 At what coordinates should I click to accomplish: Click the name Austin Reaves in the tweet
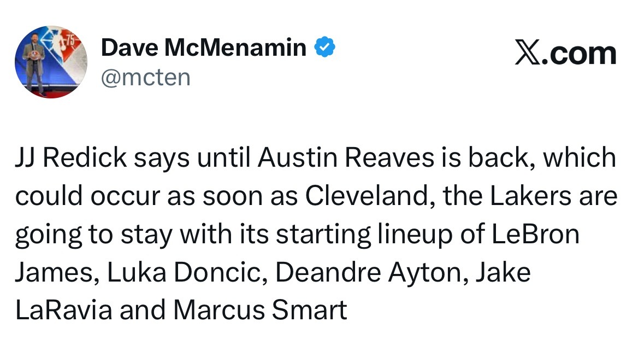coord(346,157)
